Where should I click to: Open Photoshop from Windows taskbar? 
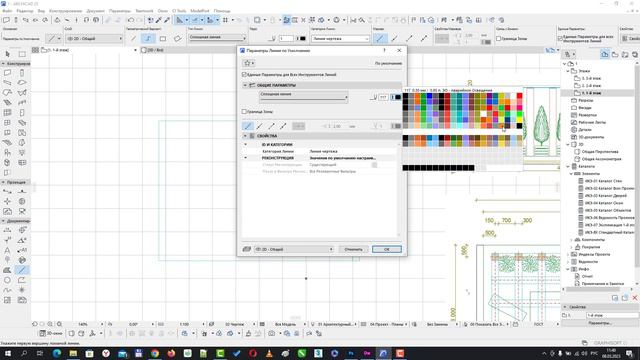point(351,353)
